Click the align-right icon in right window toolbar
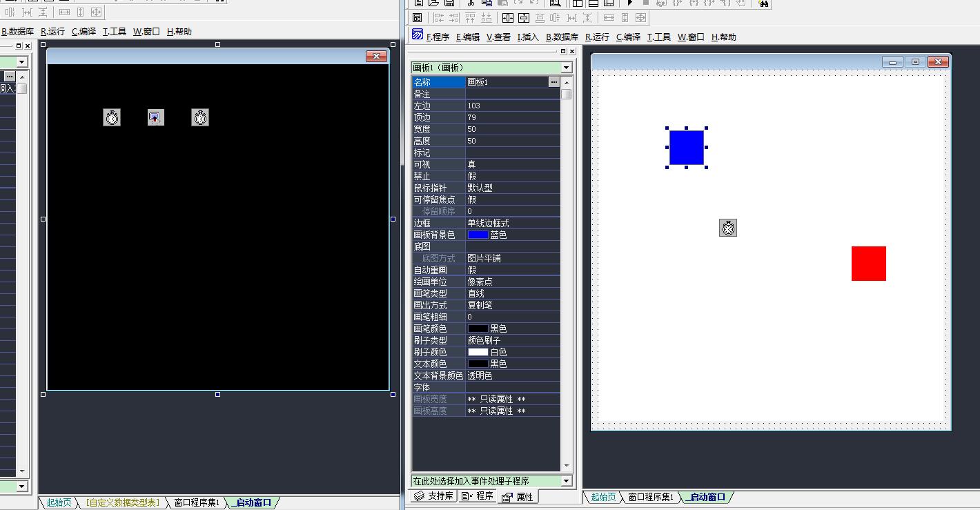Viewport: 980px width, 510px height. point(454,18)
